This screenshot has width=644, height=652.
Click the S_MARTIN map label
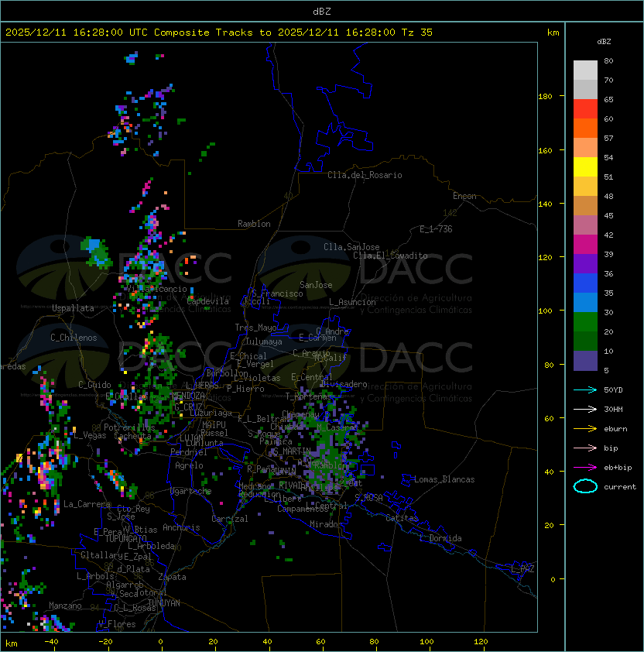292,451
